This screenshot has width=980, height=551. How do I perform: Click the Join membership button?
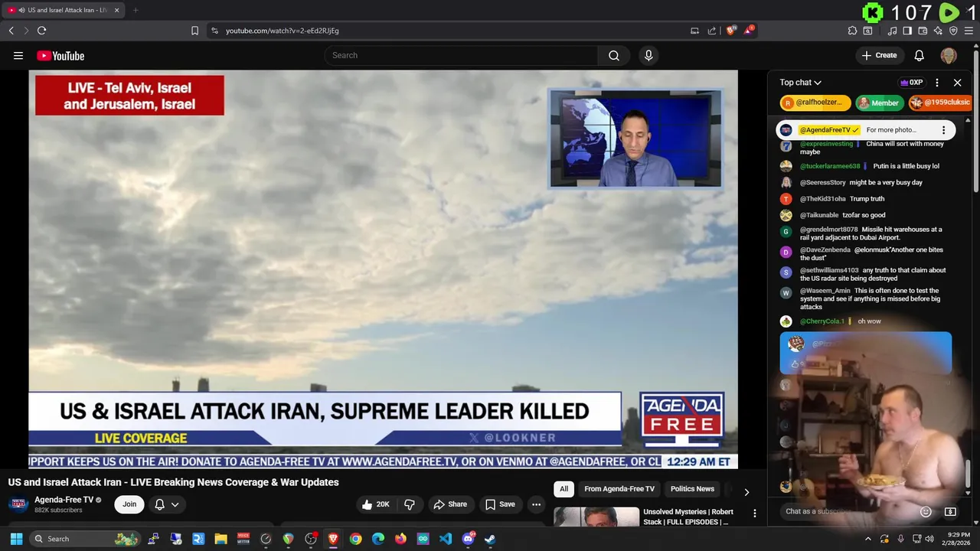[x=129, y=504]
